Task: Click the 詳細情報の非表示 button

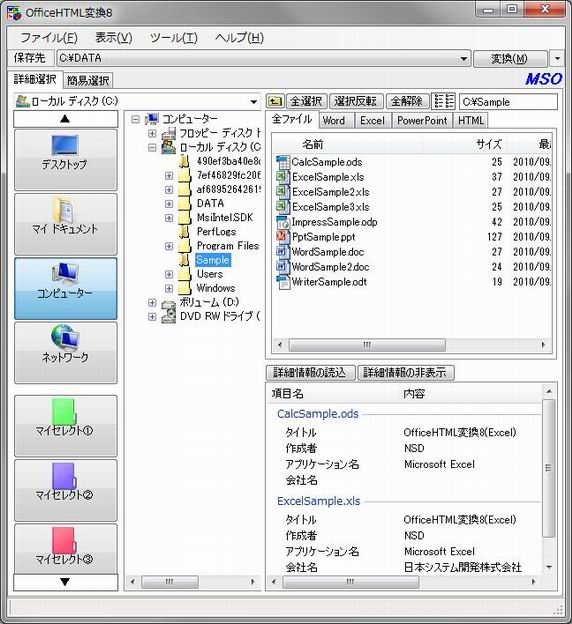Action: point(406,372)
